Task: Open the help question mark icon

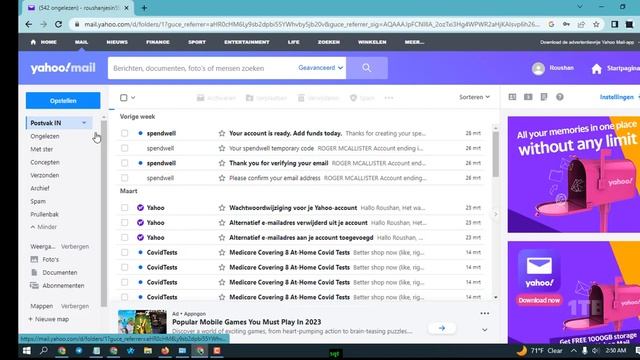Action: pos(560,97)
